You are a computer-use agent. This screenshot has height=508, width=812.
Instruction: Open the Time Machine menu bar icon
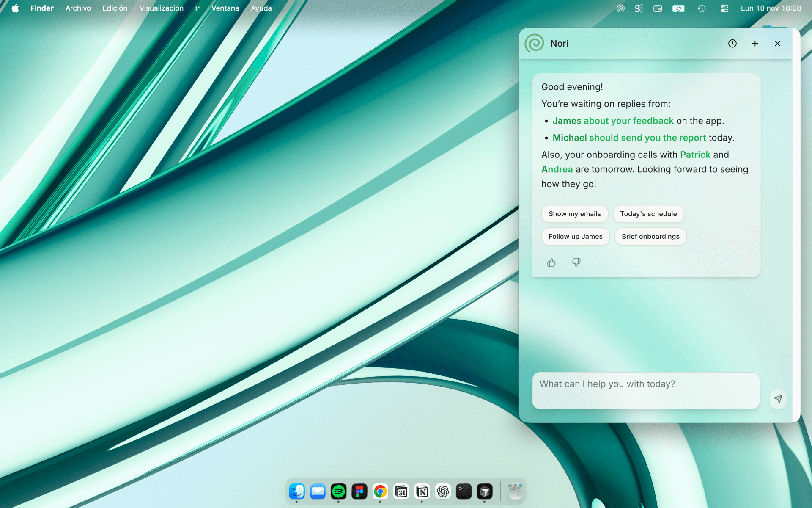(702, 8)
